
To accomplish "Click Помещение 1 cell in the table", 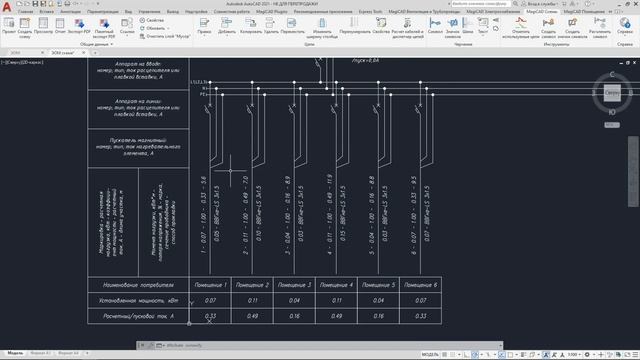I will coord(211,285).
